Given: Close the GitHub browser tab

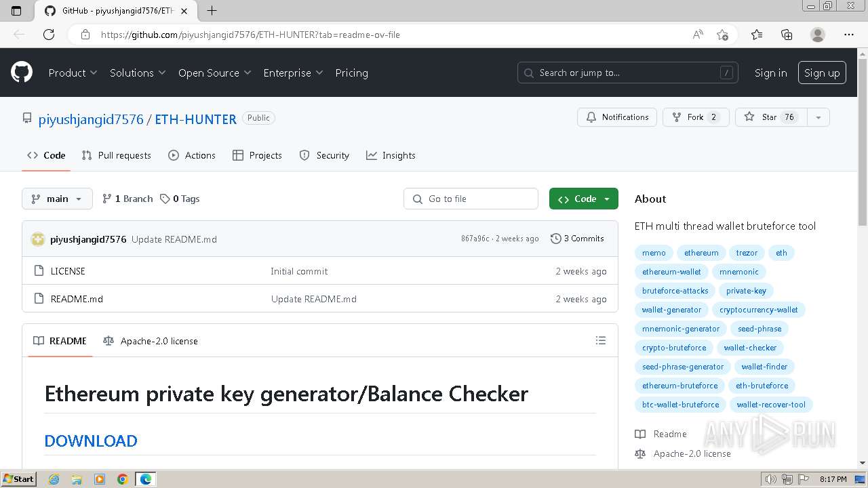Looking at the screenshot, I should [x=184, y=11].
